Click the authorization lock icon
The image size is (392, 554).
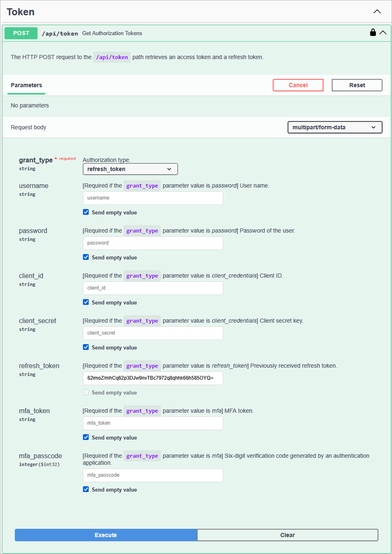coord(373,33)
